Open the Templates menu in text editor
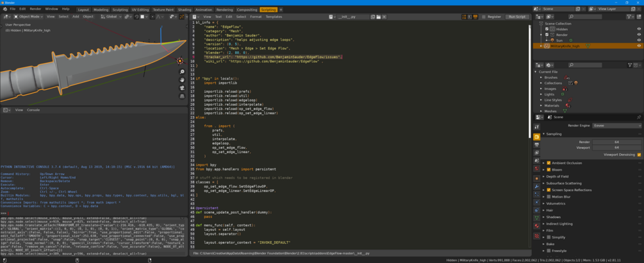 [274, 17]
